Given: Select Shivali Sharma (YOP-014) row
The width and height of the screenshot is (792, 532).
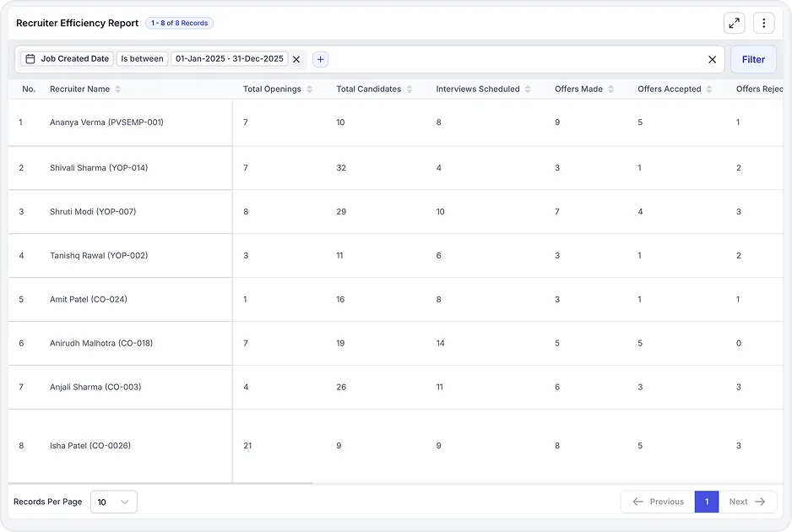Looking at the screenshot, I should pos(395,168).
